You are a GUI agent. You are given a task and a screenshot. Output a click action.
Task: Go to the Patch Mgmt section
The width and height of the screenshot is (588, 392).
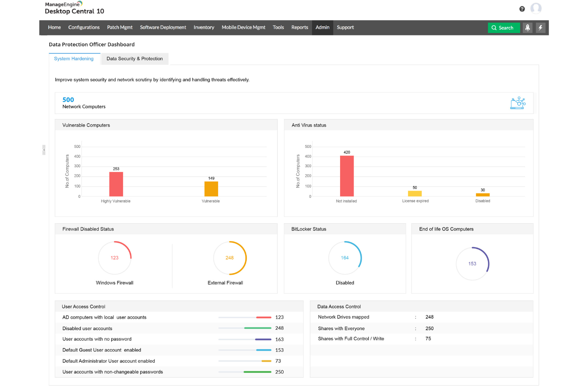click(x=120, y=27)
